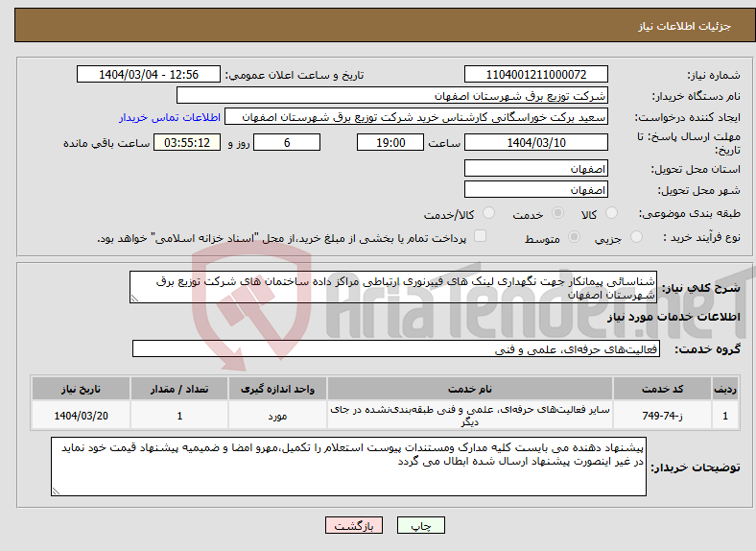Click the deadline date field 1404/03/10

coord(536,142)
